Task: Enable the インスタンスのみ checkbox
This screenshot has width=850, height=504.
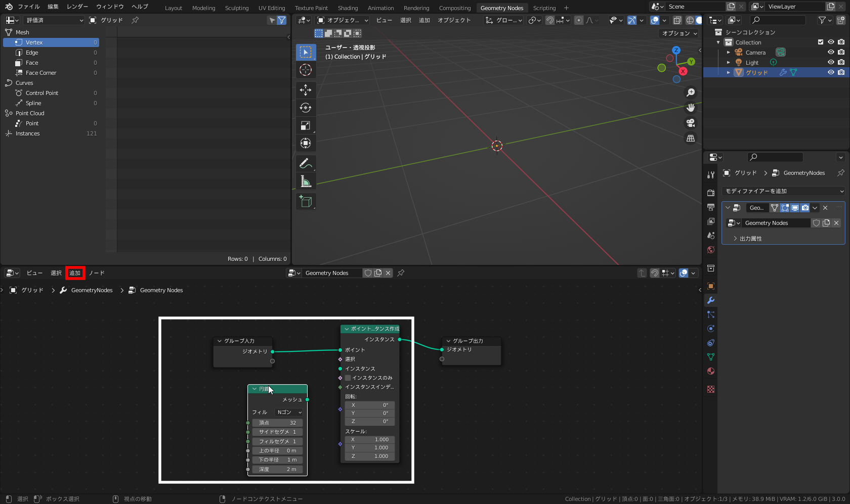Action: point(348,378)
